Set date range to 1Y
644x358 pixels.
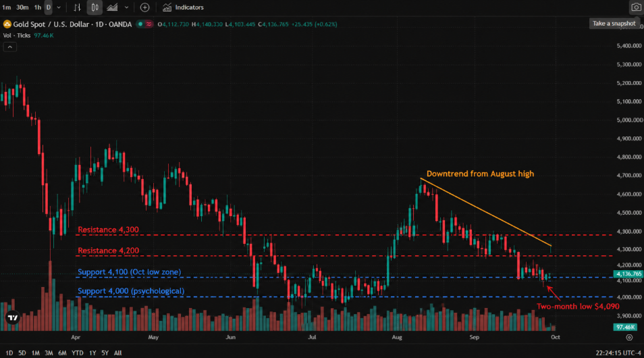[x=93, y=353]
